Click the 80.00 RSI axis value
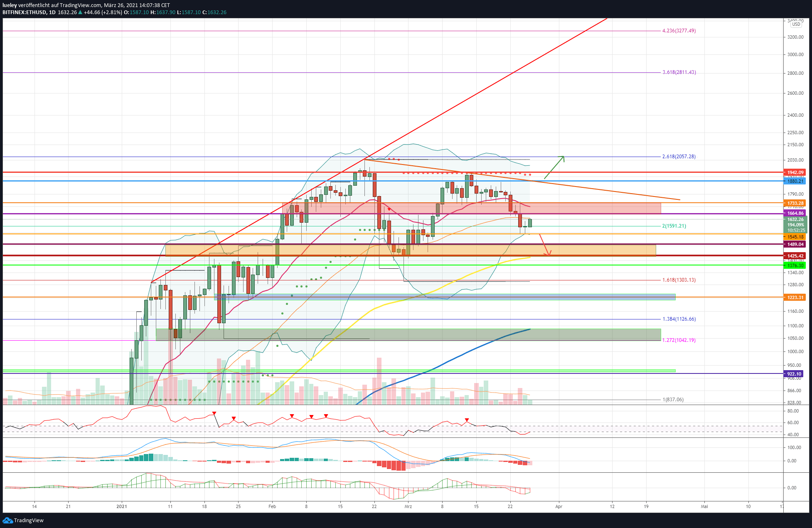Screen dimensions: 812x528 pos(793,411)
